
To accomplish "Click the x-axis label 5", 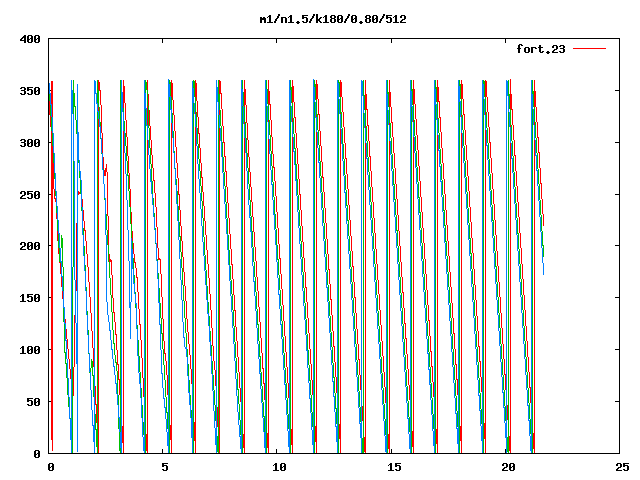I will pos(164,467).
